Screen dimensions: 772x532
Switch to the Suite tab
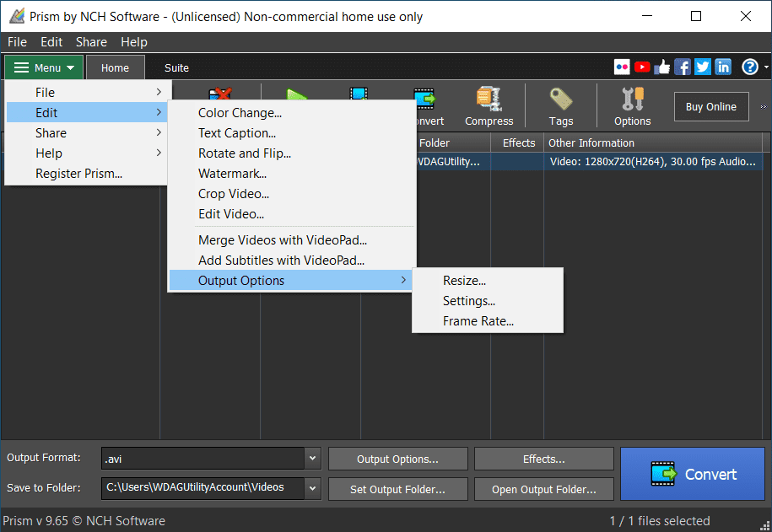pyautogui.click(x=176, y=68)
